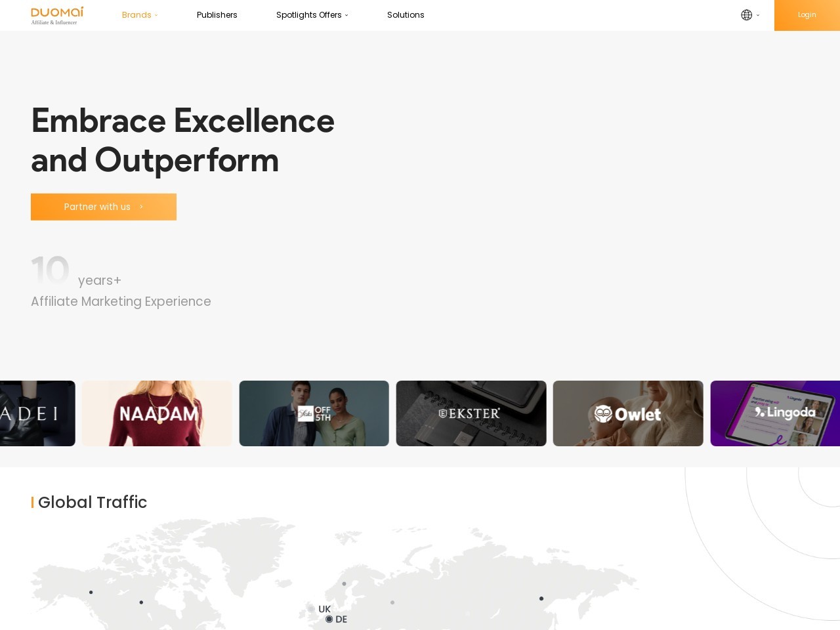Click the map dot in East Asia
Image resolution: width=840 pixels, height=630 pixels.
tap(541, 598)
